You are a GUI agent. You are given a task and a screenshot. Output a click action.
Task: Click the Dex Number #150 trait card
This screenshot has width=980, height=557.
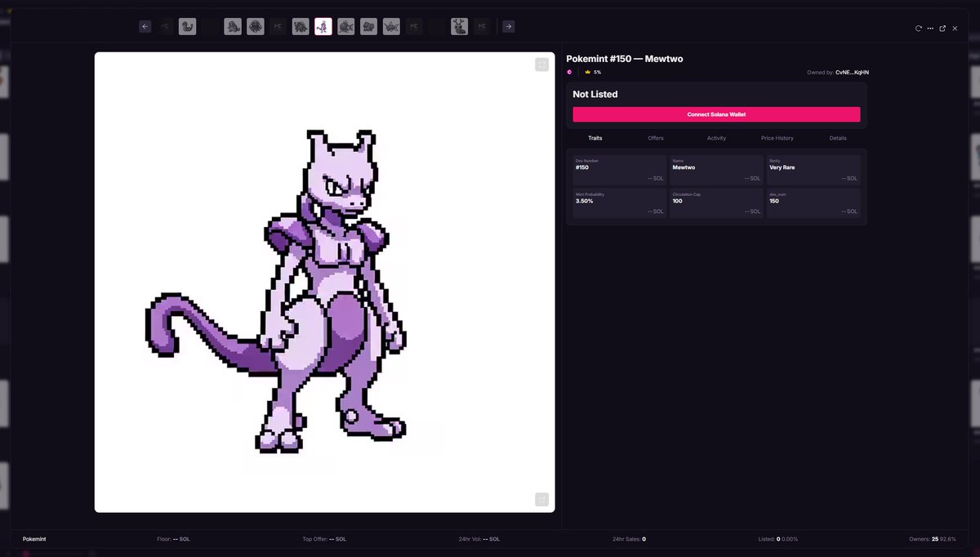pos(619,170)
